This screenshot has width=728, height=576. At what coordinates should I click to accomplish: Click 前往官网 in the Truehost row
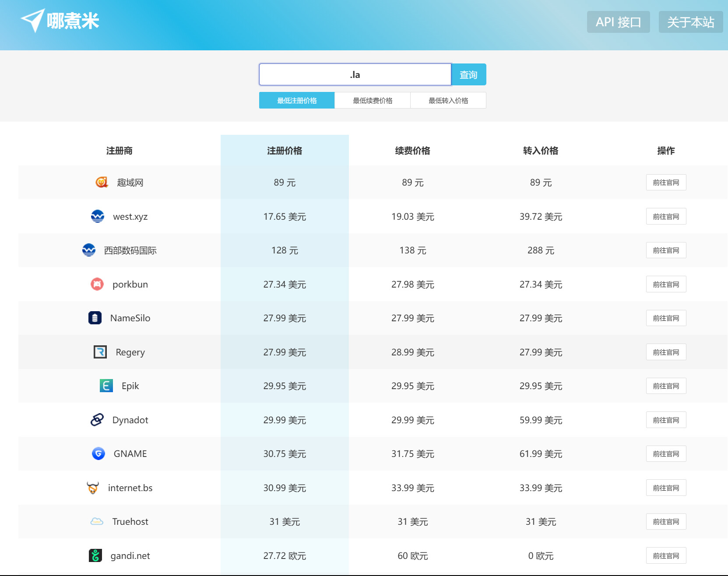[666, 522]
